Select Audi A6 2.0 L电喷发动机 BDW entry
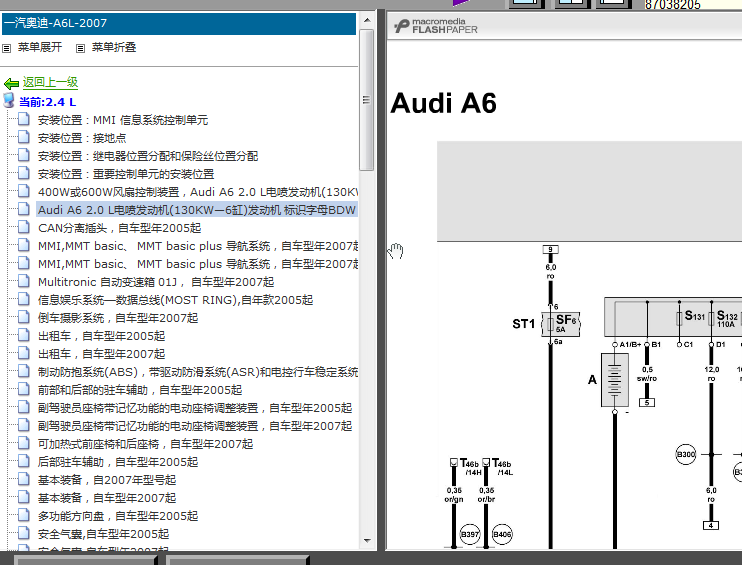This screenshot has width=742, height=565. click(x=197, y=210)
